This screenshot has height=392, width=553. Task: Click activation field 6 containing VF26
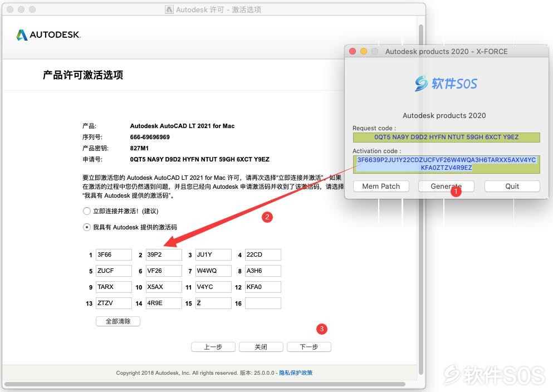click(x=164, y=271)
